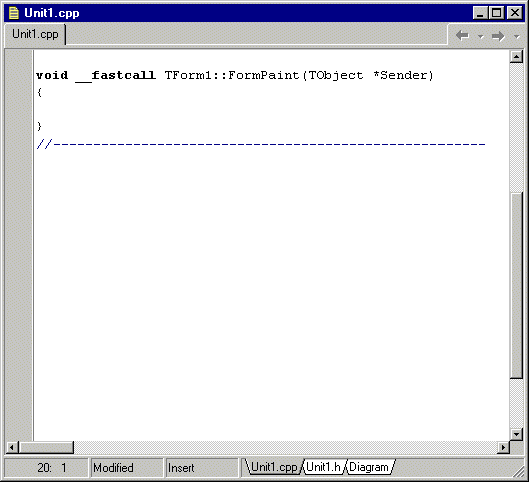The image size is (529, 482).
Task: Select the Unit1.cpp bottom tab
Action: point(274,467)
